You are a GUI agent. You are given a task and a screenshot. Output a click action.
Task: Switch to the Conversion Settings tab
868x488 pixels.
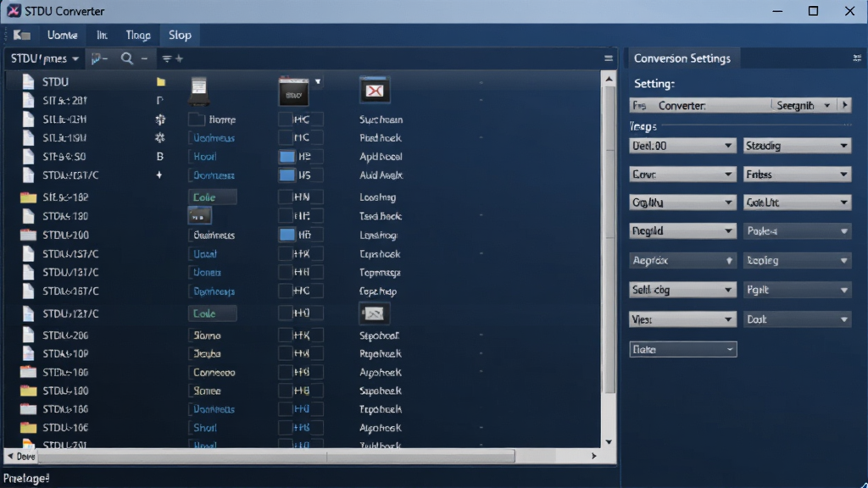(x=682, y=58)
